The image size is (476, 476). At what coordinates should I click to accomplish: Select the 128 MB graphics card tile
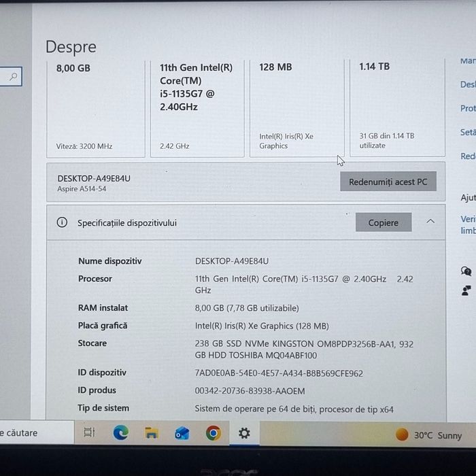pyautogui.click(x=297, y=108)
